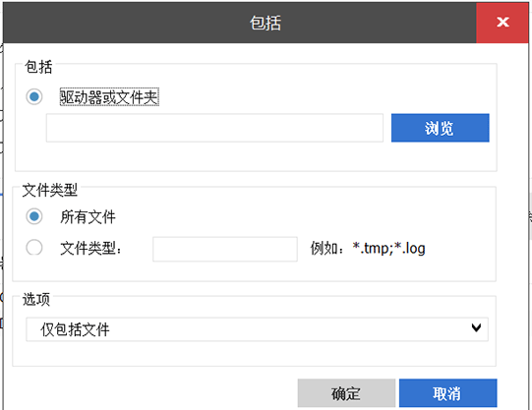Click the 驱动器或文件夹 label text
This screenshot has height=410, width=532.
(109, 97)
